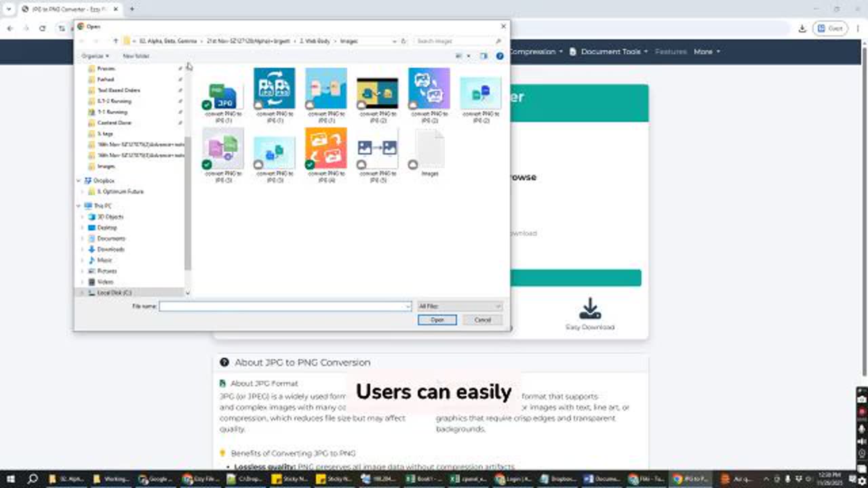This screenshot has width=868, height=488.
Task: Open the File name dropdown arrow
Action: tap(408, 306)
